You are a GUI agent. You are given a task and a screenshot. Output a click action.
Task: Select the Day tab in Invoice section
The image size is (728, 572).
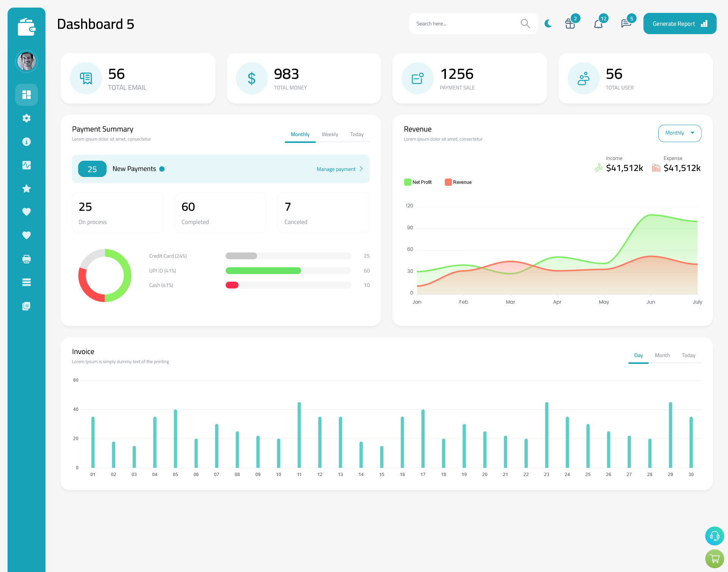637,355
